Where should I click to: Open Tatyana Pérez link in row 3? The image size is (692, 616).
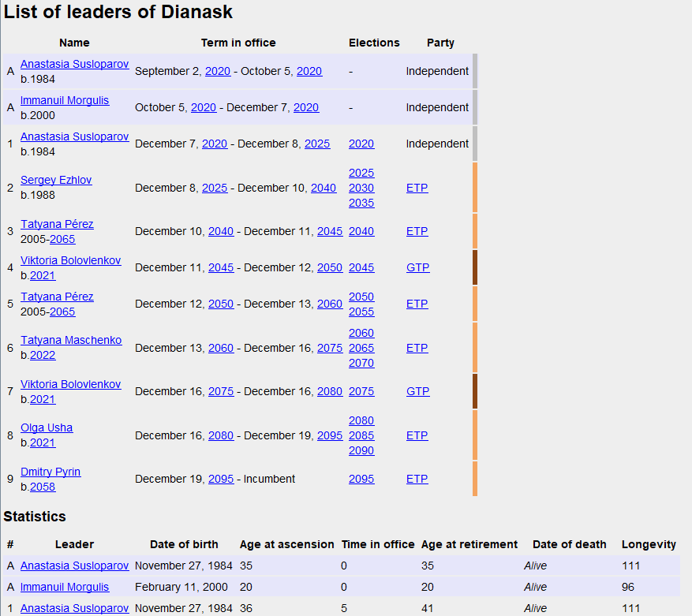click(x=57, y=224)
